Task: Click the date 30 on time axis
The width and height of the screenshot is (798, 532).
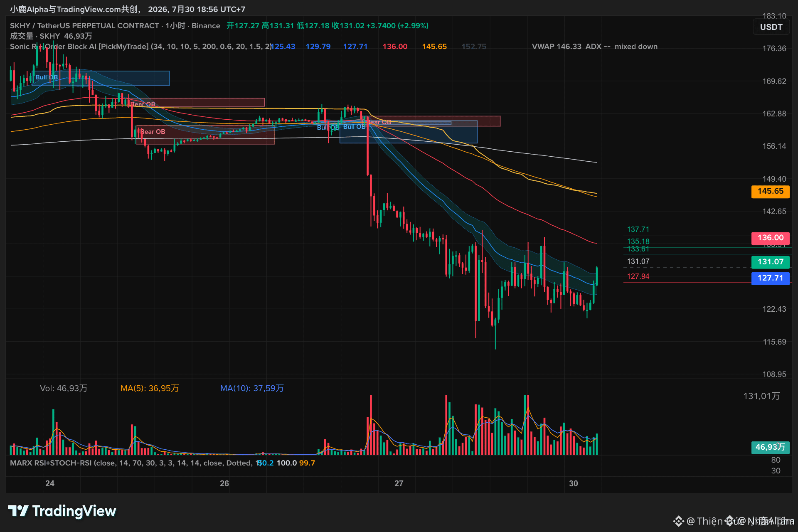Action: pyautogui.click(x=574, y=483)
